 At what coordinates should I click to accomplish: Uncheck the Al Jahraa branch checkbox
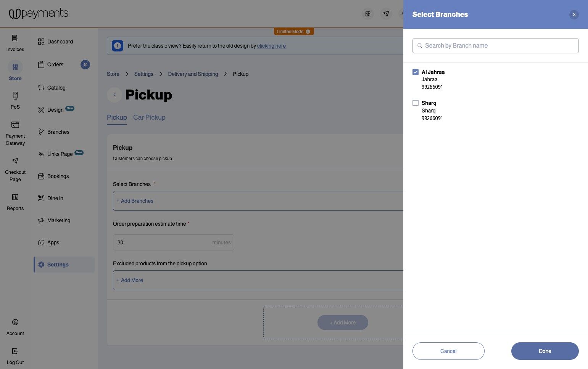point(416,72)
